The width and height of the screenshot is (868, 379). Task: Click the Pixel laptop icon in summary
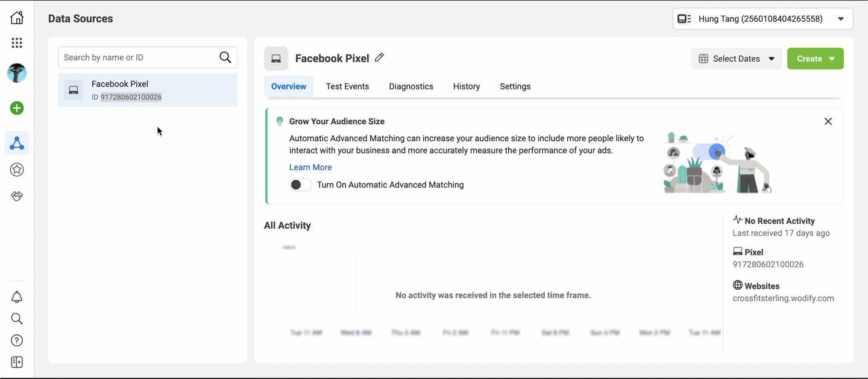738,252
